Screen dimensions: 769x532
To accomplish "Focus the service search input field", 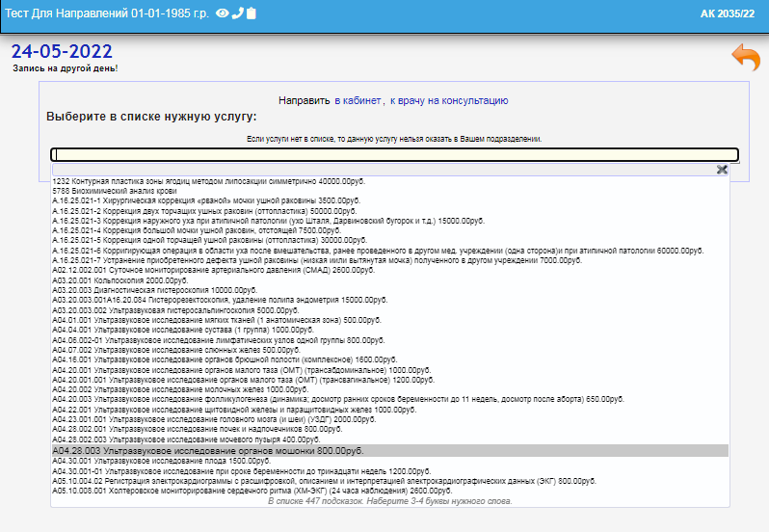I will click(394, 154).
